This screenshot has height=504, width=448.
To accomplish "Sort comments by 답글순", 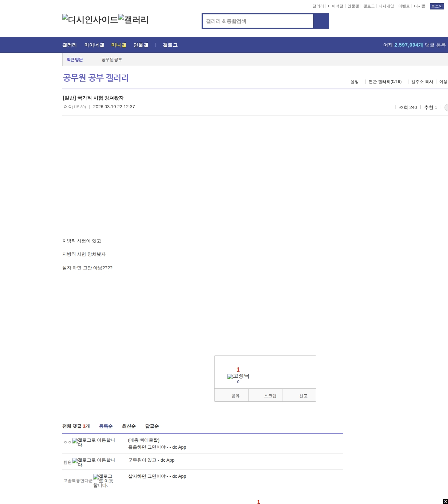I will pyautogui.click(x=152, y=426).
